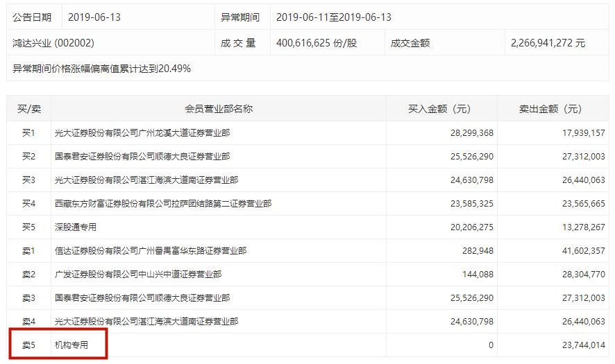Select buy amount 282,948
This screenshot has height=364, width=615.
click(478, 250)
